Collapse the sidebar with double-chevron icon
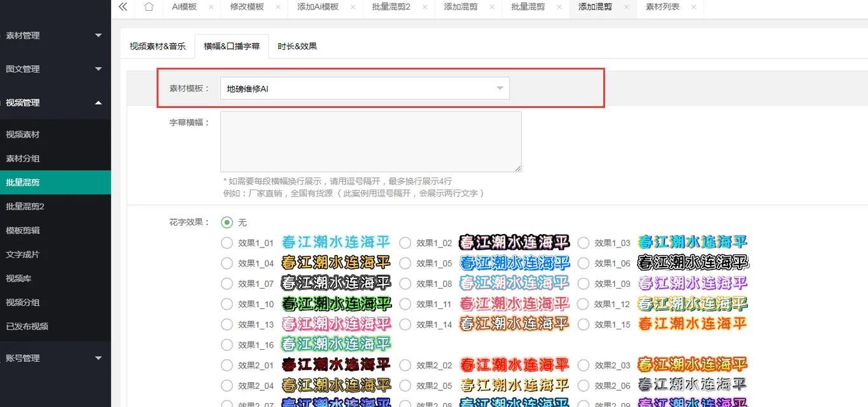Screen dimensions: 868x407 click(123, 7)
